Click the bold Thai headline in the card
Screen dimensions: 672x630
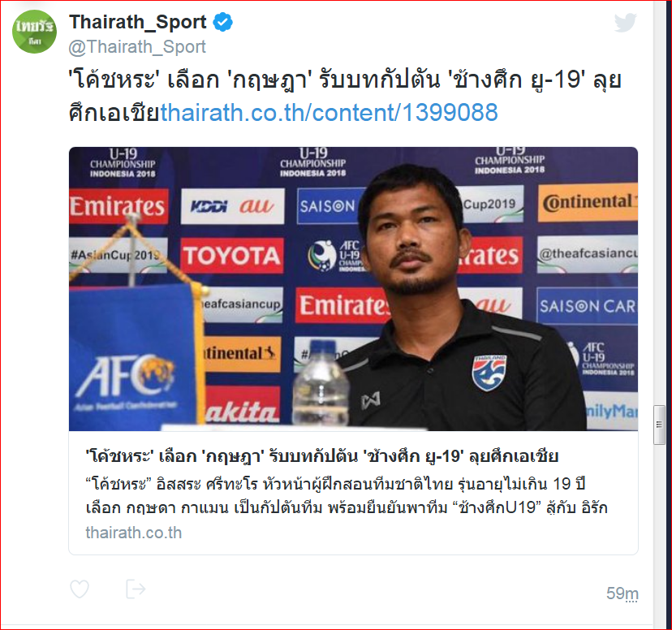[x=322, y=456]
